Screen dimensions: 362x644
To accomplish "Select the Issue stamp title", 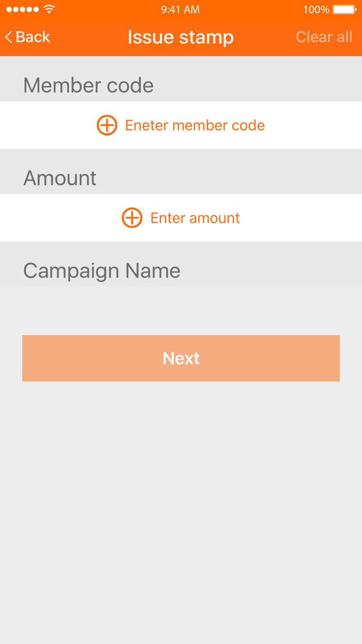I will (x=181, y=37).
